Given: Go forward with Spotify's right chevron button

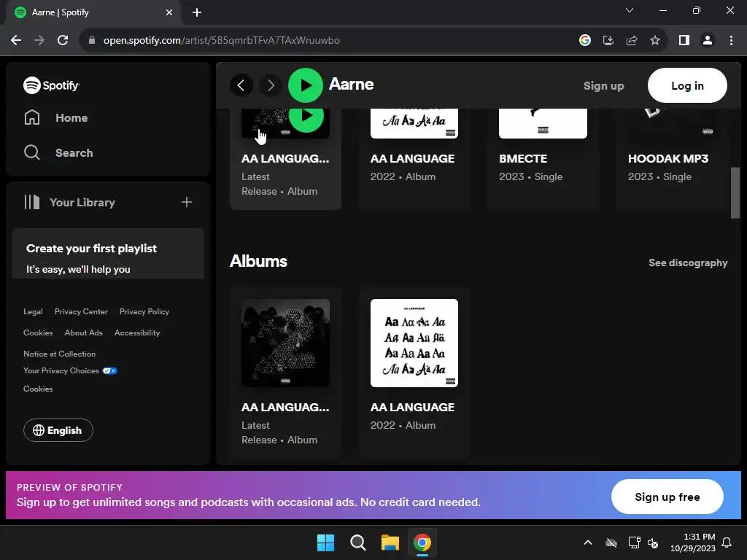Looking at the screenshot, I should (271, 86).
